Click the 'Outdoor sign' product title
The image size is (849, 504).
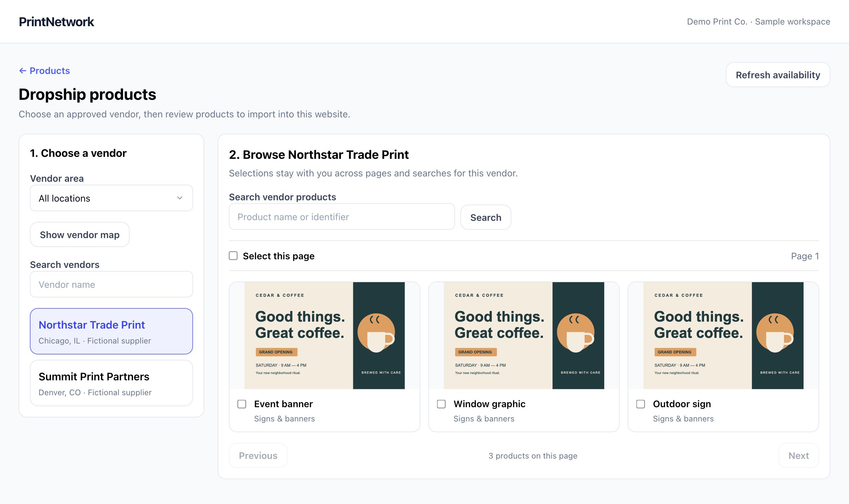pyautogui.click(x=682, y=404)
